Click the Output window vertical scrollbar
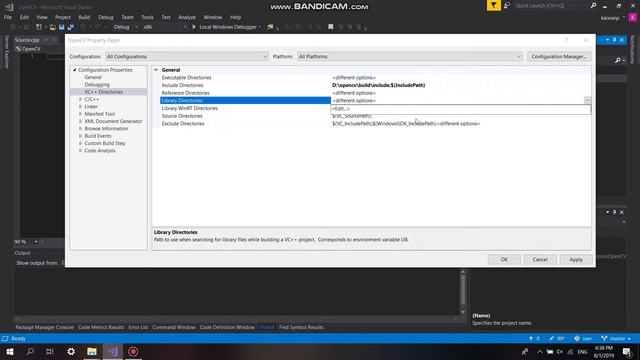 (x=463, y=292)
